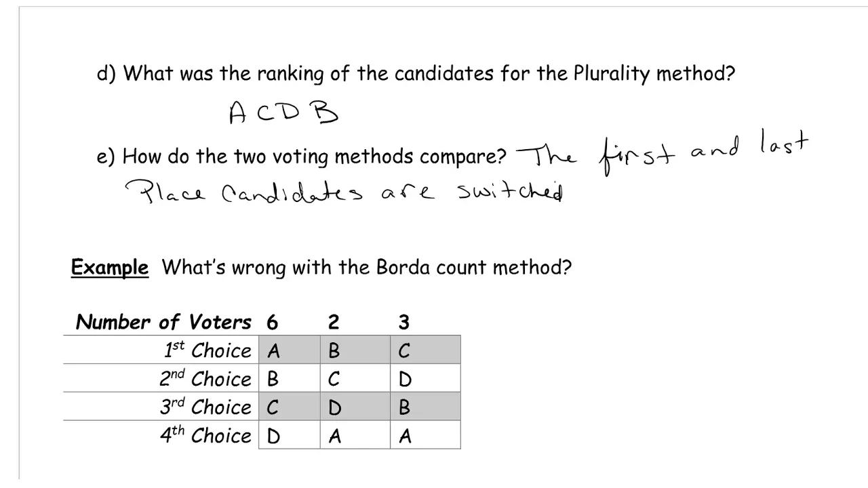Image resolution: width=868 pixels, height=488 pixels.
Task: Select the "2nd Choice" row label
Action: pyautogui.click(x=205, y=379)
